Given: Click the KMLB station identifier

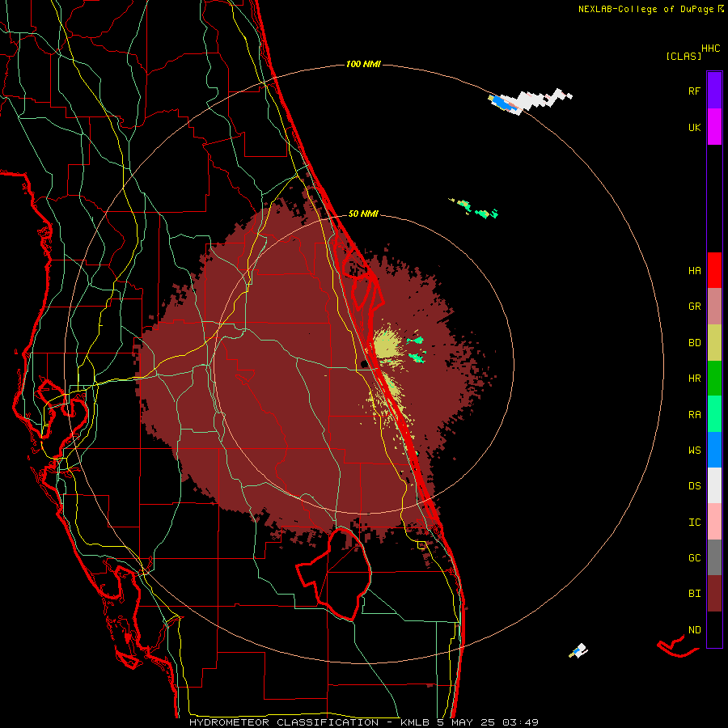Looking at the screenshot, I should (415, 722).
